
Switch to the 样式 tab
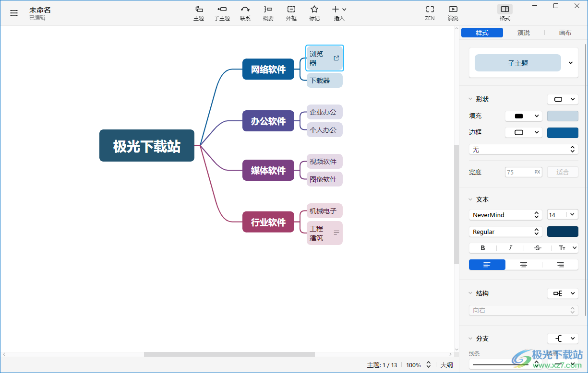tap(482, 33)
